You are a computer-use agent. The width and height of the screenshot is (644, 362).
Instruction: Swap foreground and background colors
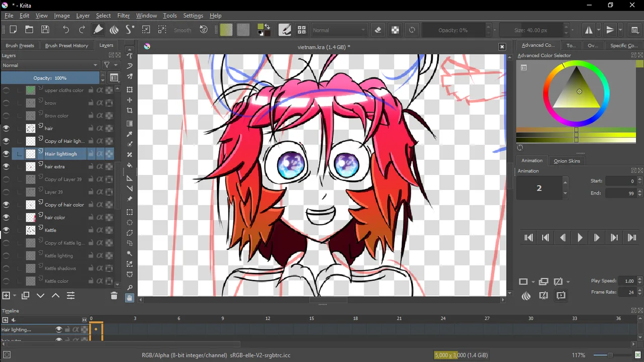[x=267, y=26]
